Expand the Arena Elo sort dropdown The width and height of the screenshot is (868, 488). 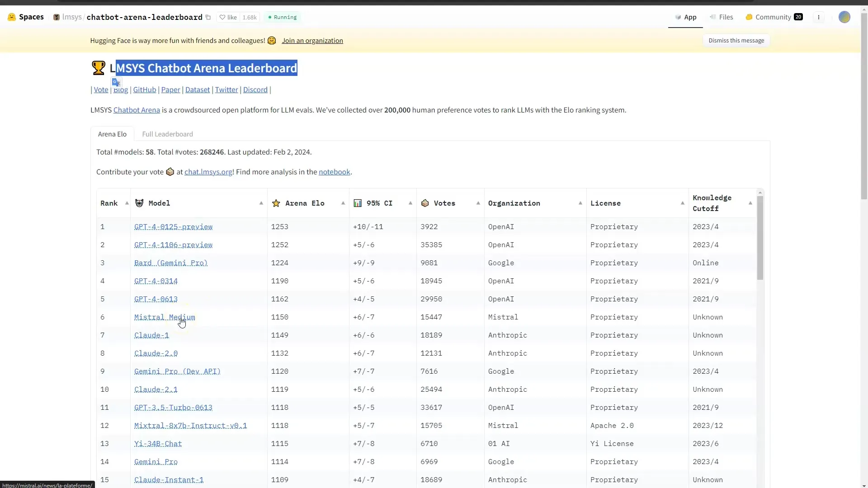tap(343, 202)
